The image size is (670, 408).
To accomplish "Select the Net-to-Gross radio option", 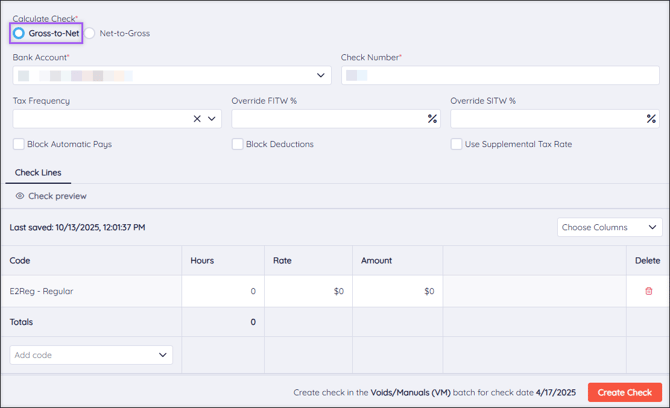I will (89, 33).
